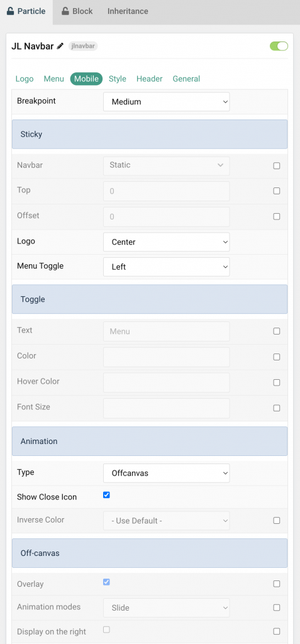Open the Breakpoint dropdown set to Medium
This screenshot has width=300, height=644.
click(x=167, y=101)
